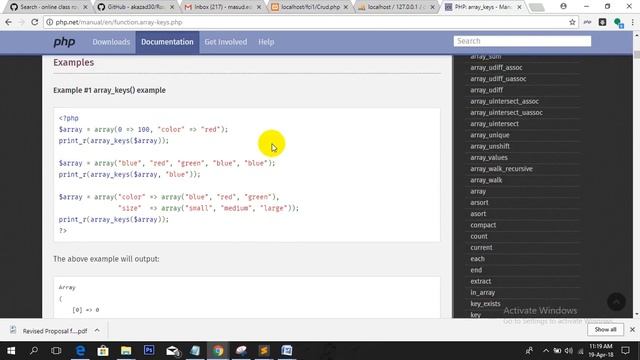Screen dimensions: 640x360
Task: Click page vertical scrollbar thumb
Action: pos(636,54)
